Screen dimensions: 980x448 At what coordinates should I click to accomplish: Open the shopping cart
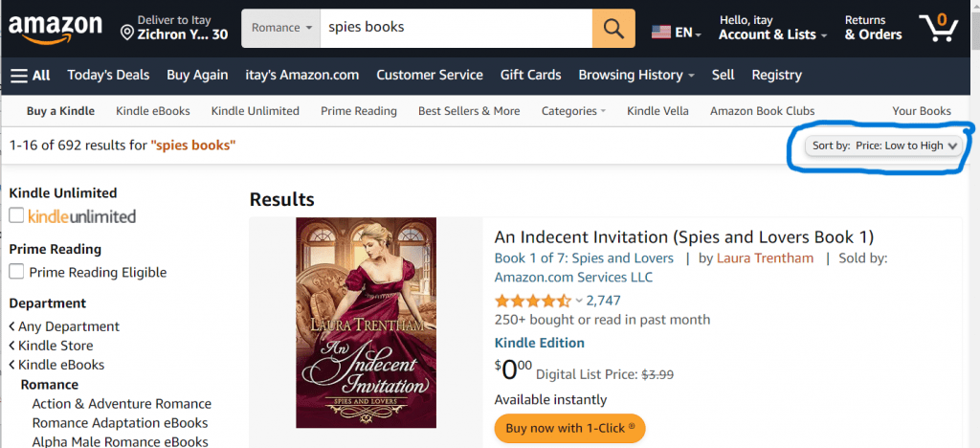coord(940,27)
